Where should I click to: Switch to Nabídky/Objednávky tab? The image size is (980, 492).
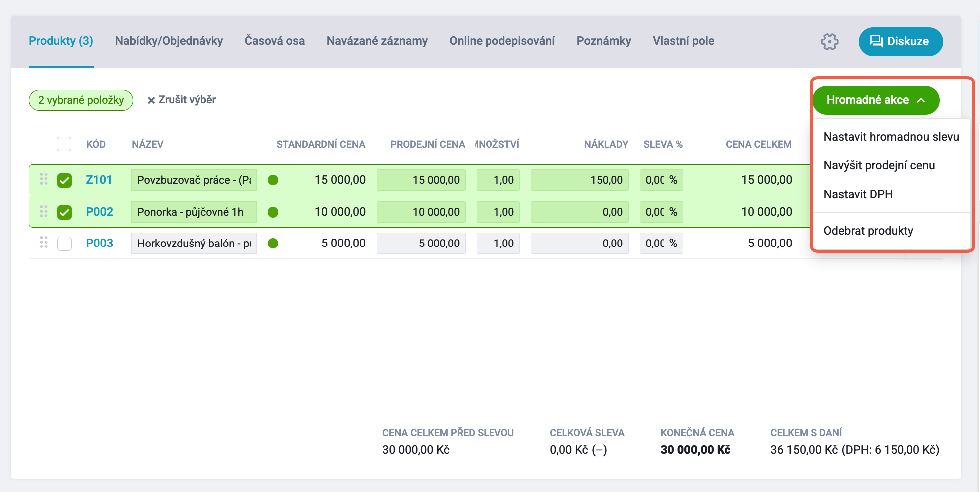(x=169, y=41)
